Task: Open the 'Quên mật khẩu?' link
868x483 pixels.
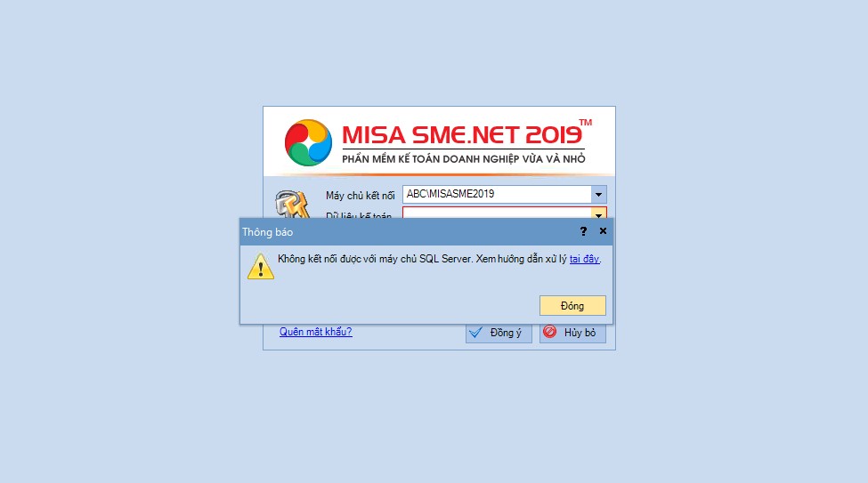Action: (315, 332)
